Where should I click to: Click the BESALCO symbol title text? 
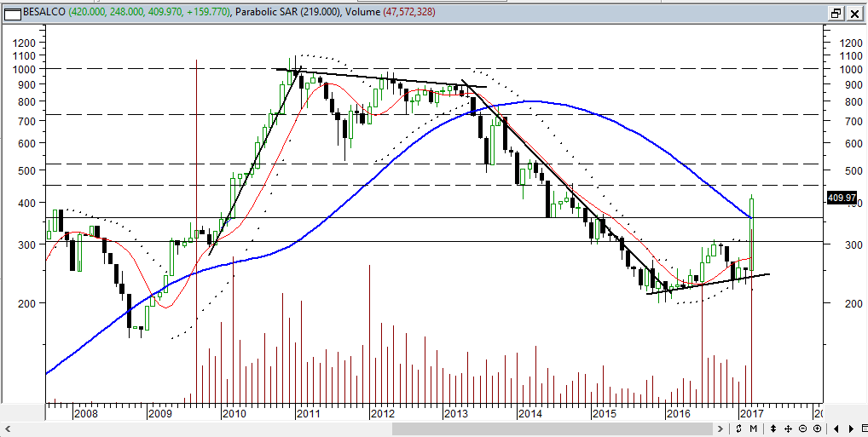click(45, 14)
